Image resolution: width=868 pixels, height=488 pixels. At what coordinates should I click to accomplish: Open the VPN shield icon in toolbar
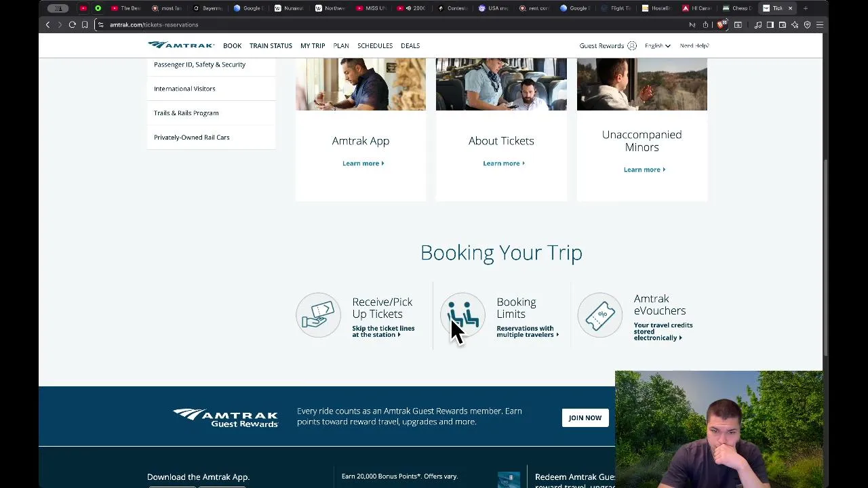point(807,25)
